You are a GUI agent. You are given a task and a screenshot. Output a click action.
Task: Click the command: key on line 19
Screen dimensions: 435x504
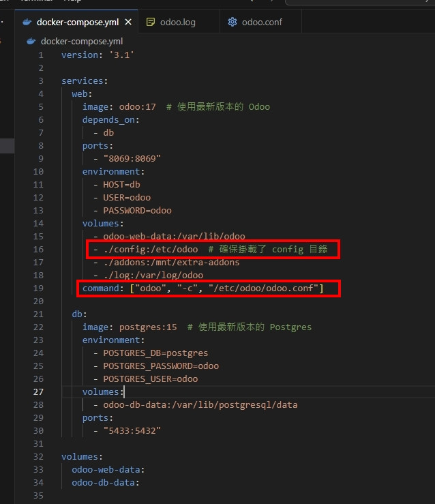(x=103, y=288)
